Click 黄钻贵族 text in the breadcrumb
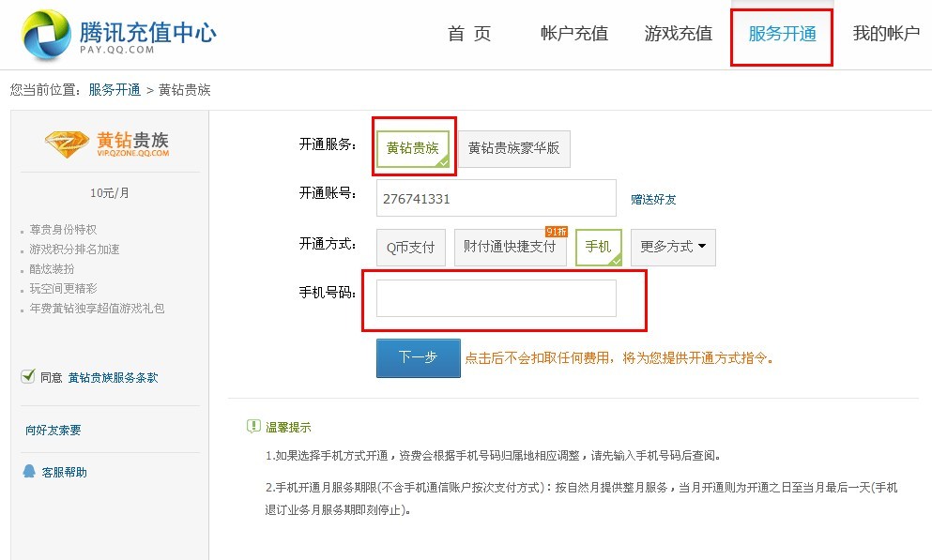Viewport: 932px width, 560px height. [x=184, y=90]
